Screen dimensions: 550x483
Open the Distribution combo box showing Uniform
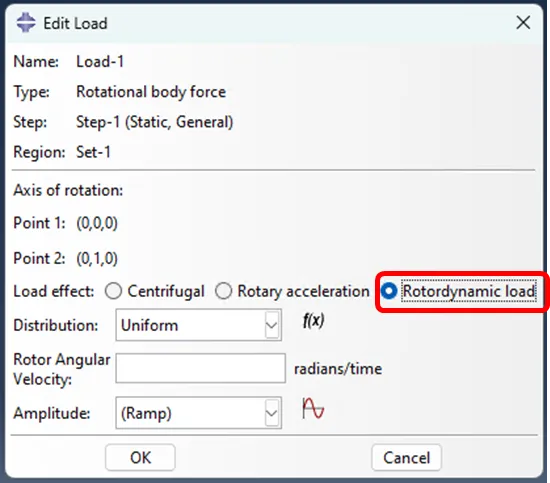click(x=199, y=325)
